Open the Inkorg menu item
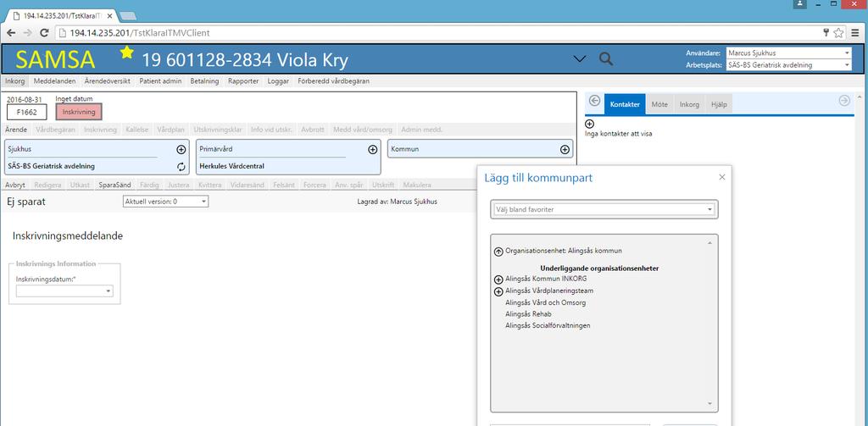This screenshot has height=426, width=868. tap(15, 80)
